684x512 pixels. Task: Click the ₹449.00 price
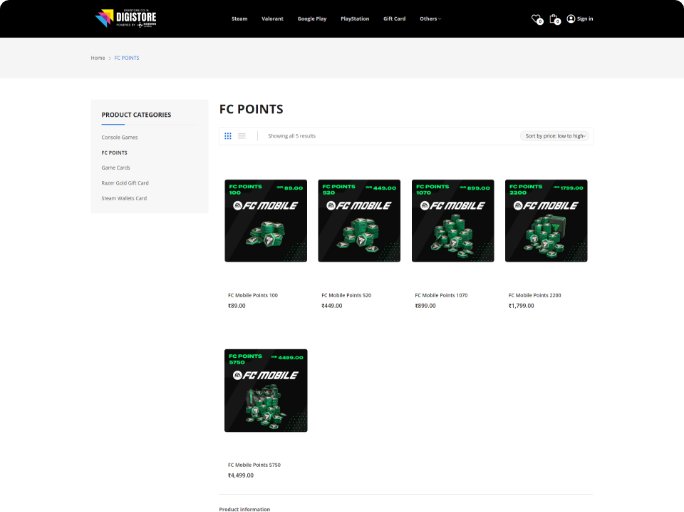332,306
